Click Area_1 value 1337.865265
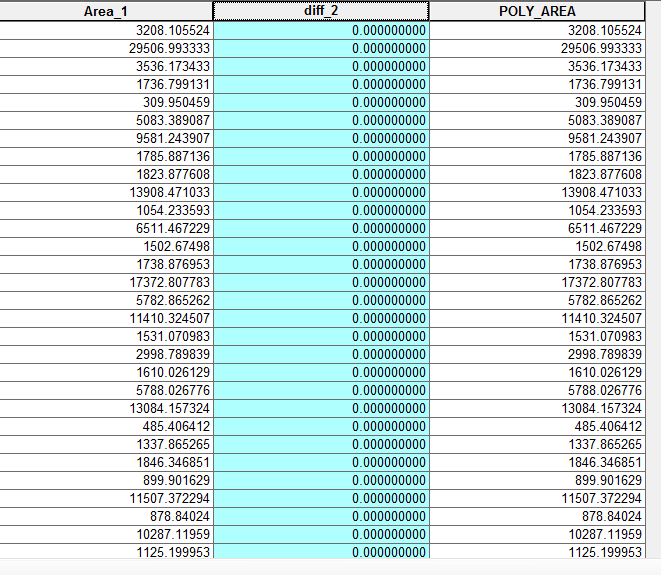This screenshot has height=575, width=661. click(173, 445)
